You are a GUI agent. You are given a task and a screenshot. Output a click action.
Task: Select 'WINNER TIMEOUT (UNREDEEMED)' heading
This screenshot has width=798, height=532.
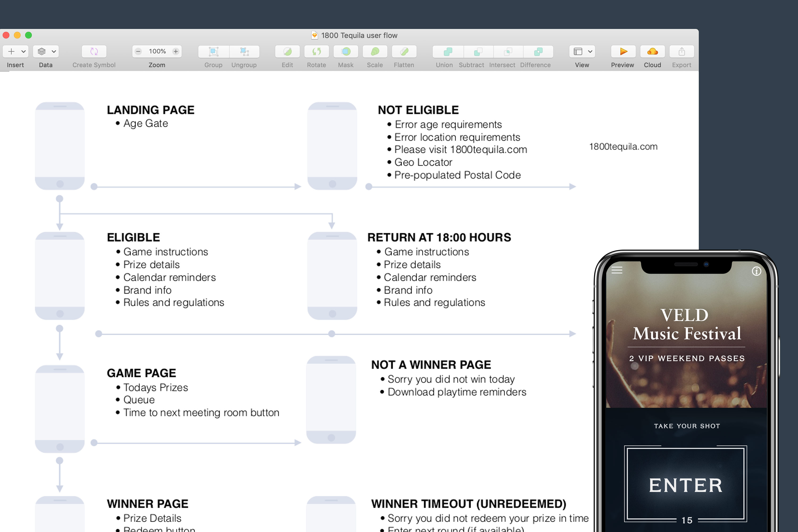(469, 504)
